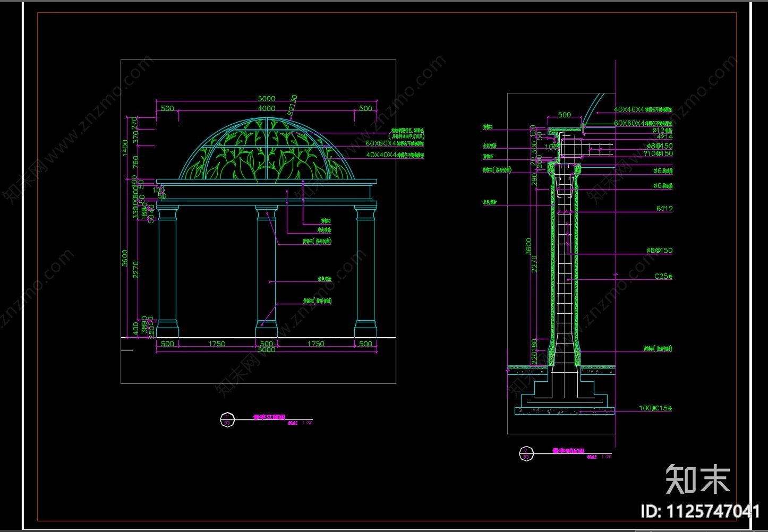Select the 1:30 scale text under the elevation
This screenshot has height=532, width=768.
[x=308, y=423]
